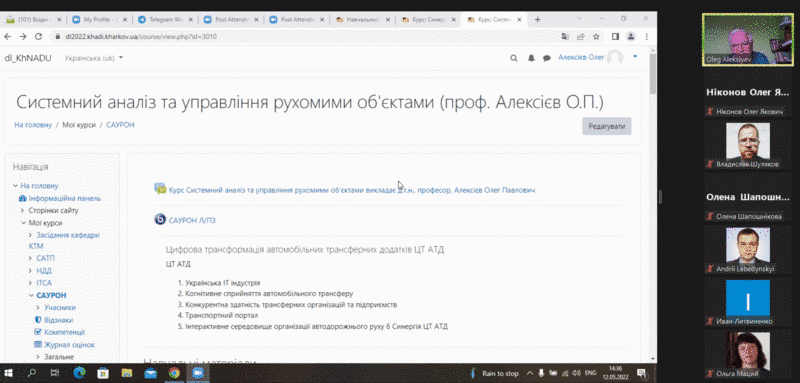Click the share page icon in address bar
The width and height of the screenshot is (800, 383).
[581, 36]
